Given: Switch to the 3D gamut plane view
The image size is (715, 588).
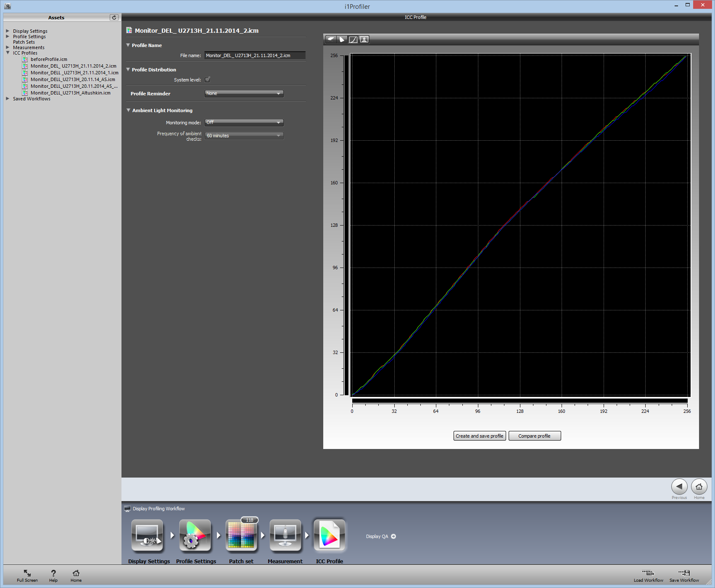Looking at the screenshot, I should click(x=331, y=39).
